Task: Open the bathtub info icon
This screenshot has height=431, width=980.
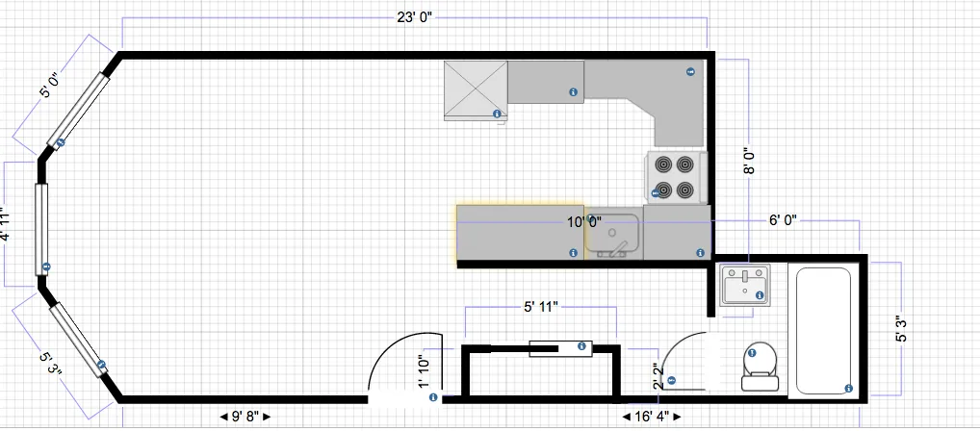Action: click(x=849, y=389)
